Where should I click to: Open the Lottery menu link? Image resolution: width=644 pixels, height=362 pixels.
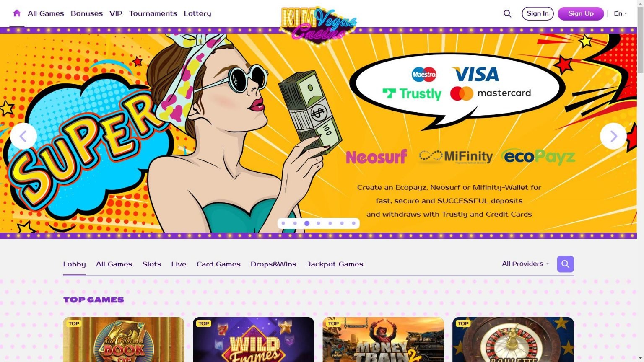tap(197, 13)
